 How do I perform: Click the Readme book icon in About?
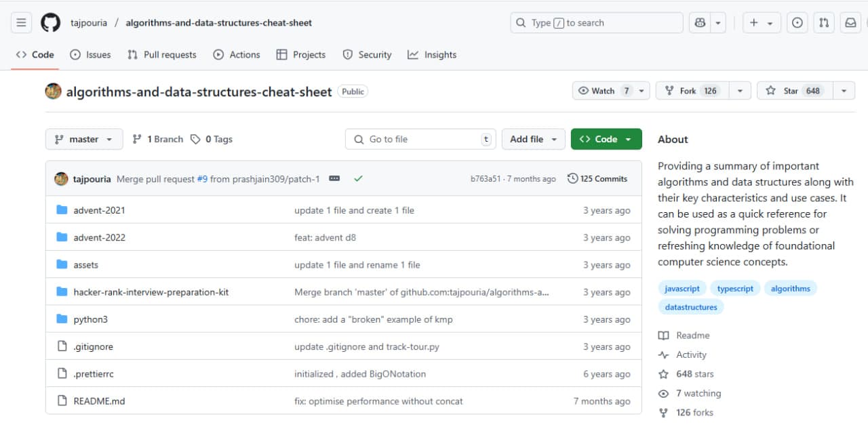click(x=663, y=336)
